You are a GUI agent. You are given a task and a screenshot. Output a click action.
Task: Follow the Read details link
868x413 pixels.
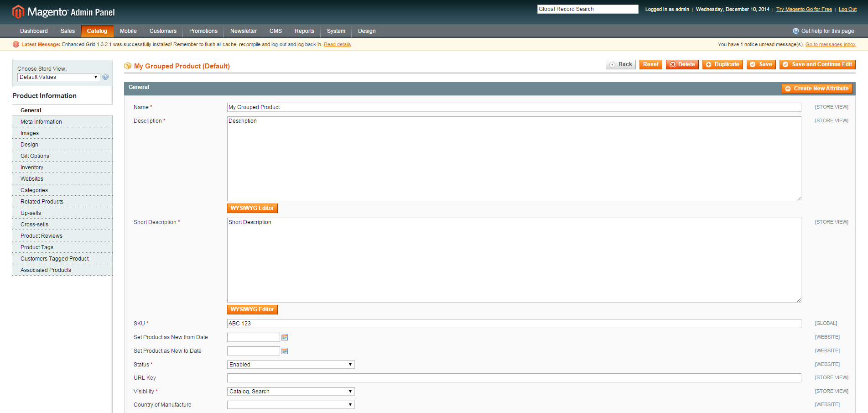coord(337,44)
